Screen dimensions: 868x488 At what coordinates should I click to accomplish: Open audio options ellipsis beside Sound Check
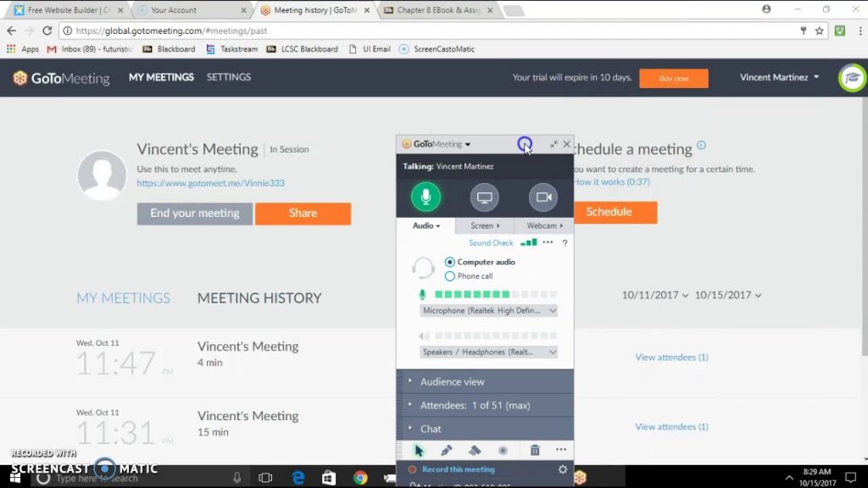click(x=548, y=242)
